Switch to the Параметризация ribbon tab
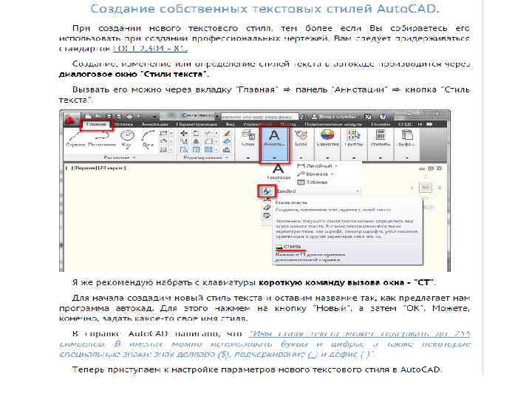This screenshot has width=532, height=399. 197,125
